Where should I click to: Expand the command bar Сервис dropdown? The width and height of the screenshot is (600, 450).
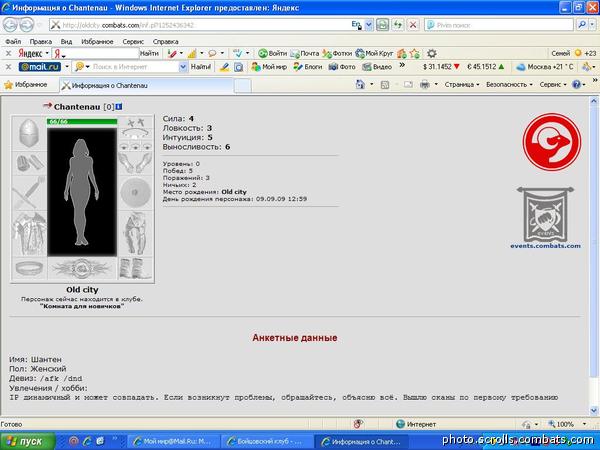553,85
